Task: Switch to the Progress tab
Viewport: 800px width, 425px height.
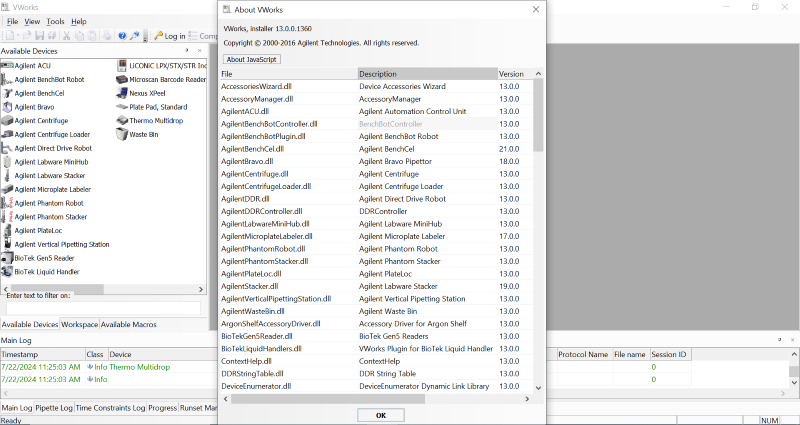Action: [x=162, y=408]
